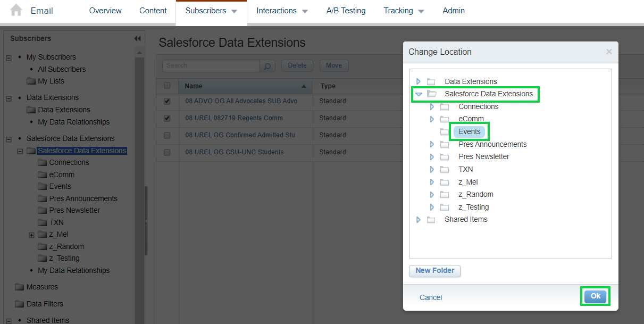This screenshot has height=324, width=644.
Task: Collapse Salesforce Data Extensions in dialog tree
Action: point(419,94)
